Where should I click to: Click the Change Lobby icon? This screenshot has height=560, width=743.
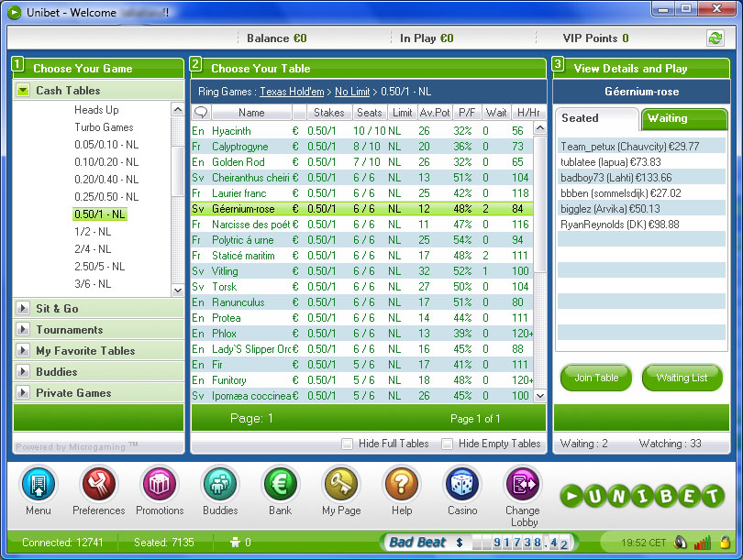pos(523,484)
